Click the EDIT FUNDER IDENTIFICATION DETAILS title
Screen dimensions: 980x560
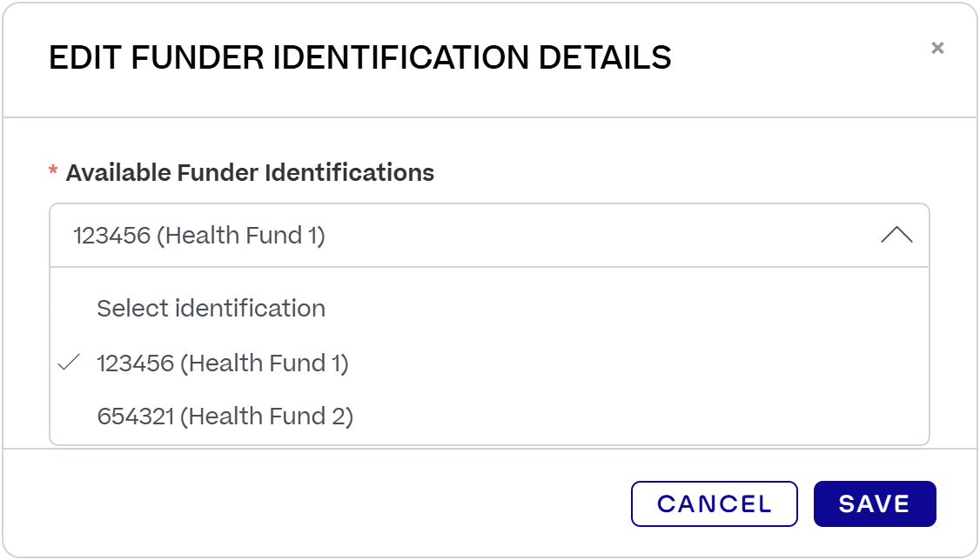coord(361,57)
